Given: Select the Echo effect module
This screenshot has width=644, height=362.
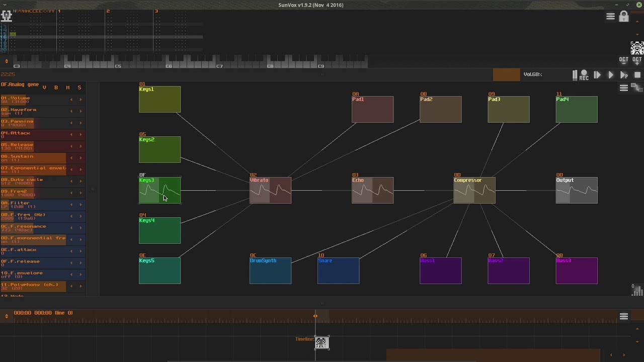Looking at the screenshot, I should pos(372,190).
